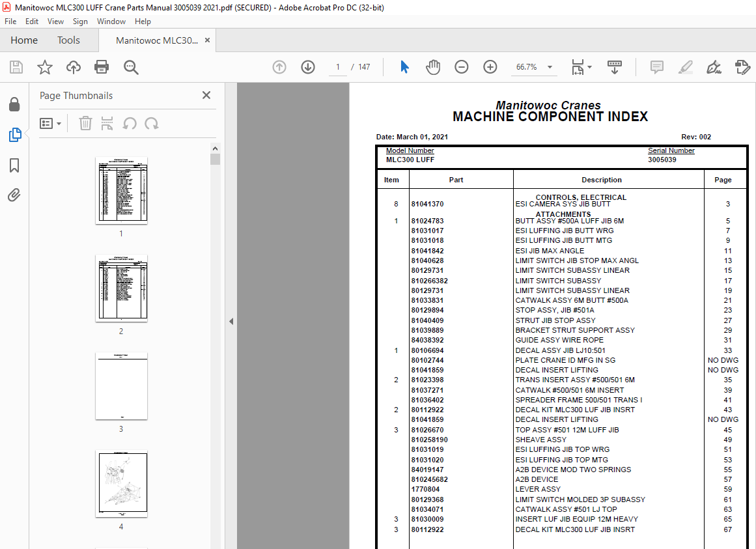Toggle the Page Thumbnails sidebar icon
This screenshot has height=549, width=756.
coord(15,135)
